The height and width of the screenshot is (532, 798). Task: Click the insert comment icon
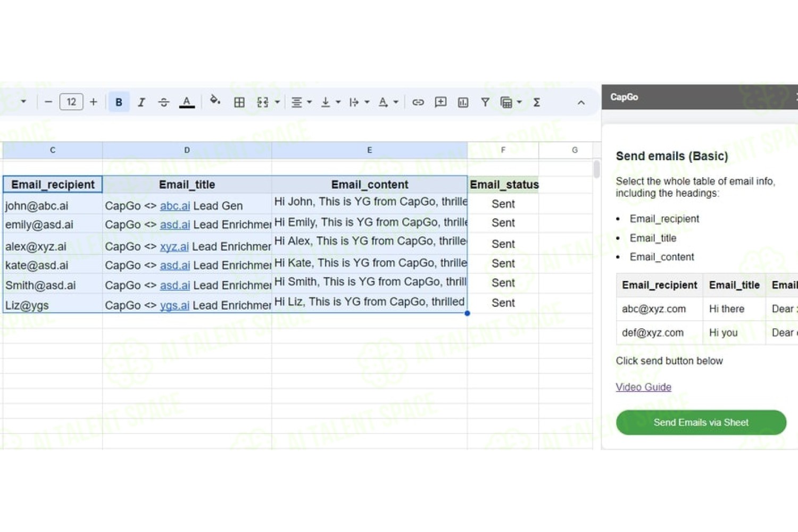point(440,102)
